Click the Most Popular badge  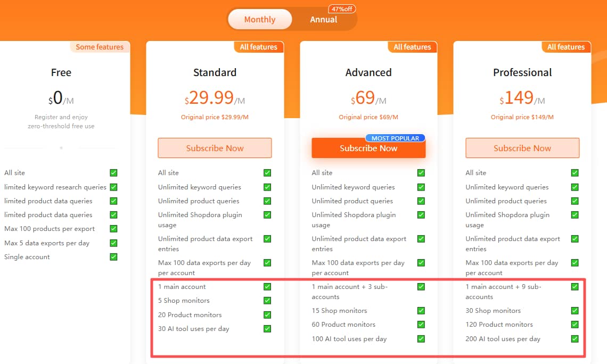[395, 138]
